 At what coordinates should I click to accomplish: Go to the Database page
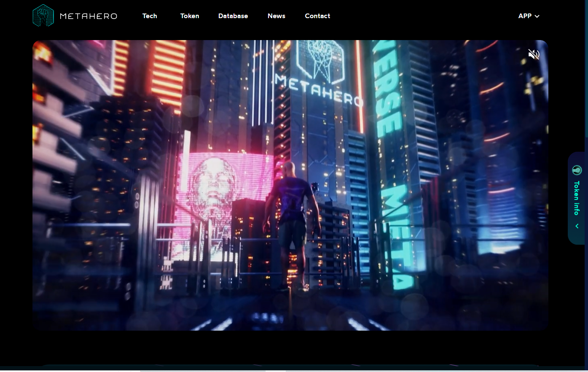pyautogui.click(x=233, y=16)
